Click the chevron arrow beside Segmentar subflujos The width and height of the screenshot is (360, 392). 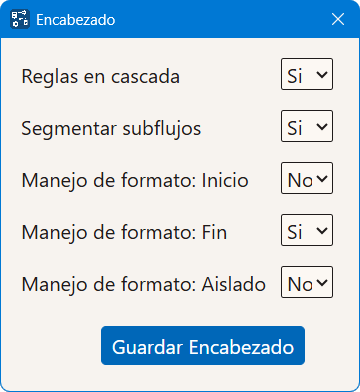click(x=322, y=127)
